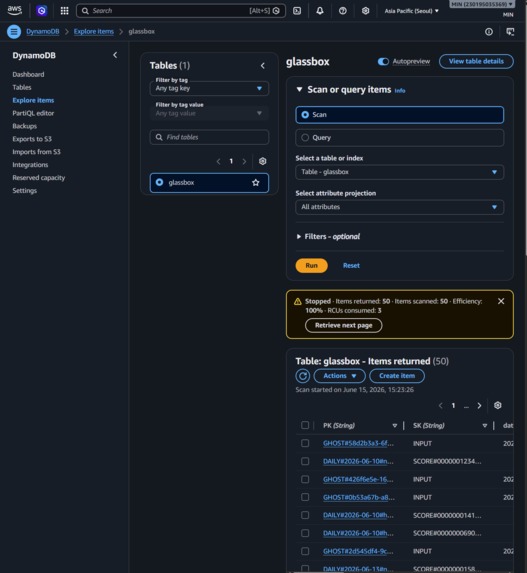Viewport: 527px width, 573px height.
Task: Collapse Scan or query items section
Action: click(x=299, y=90)
